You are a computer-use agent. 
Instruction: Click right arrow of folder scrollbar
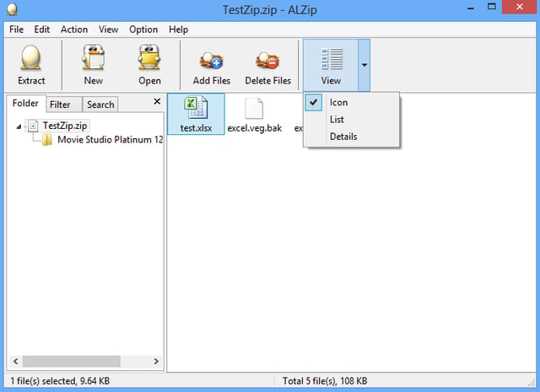[x=156, y=361]
